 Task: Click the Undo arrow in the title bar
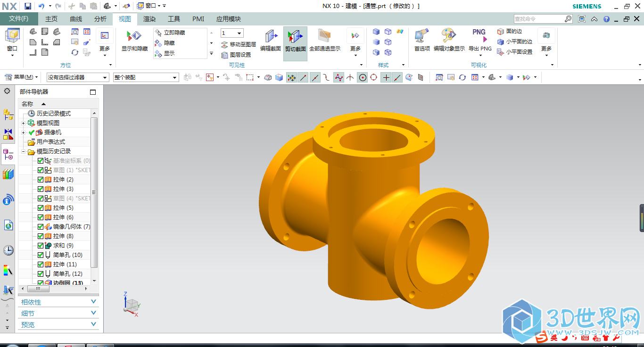(41, 6)
